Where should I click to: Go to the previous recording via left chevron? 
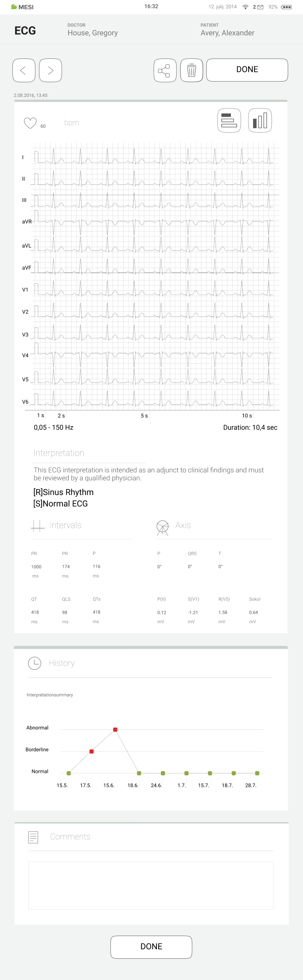click(x=23, y=70)
